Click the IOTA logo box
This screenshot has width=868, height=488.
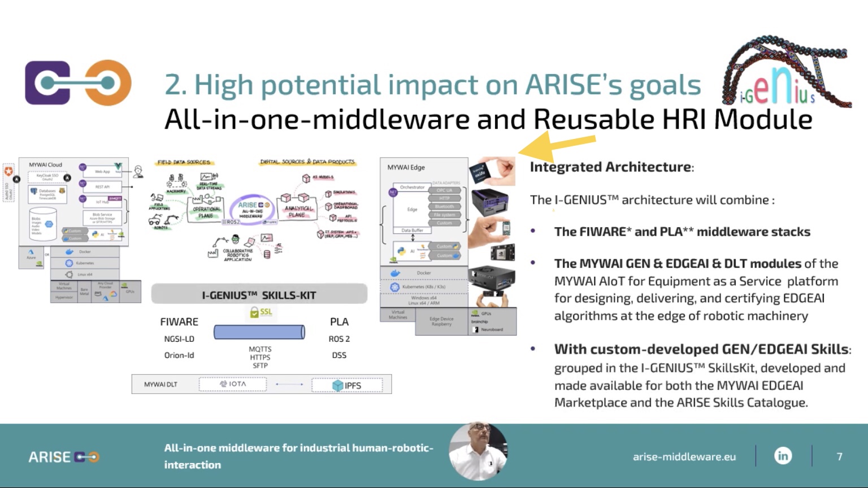tap(233, 384)
